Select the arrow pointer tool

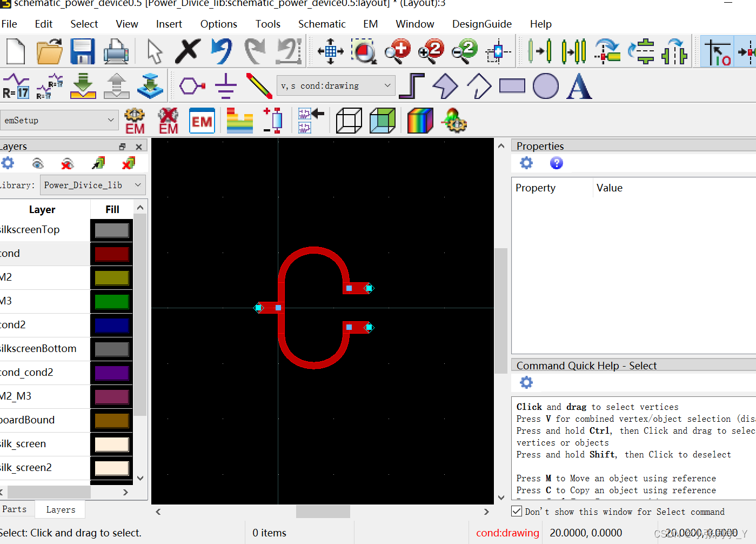[x=155, y=51]
